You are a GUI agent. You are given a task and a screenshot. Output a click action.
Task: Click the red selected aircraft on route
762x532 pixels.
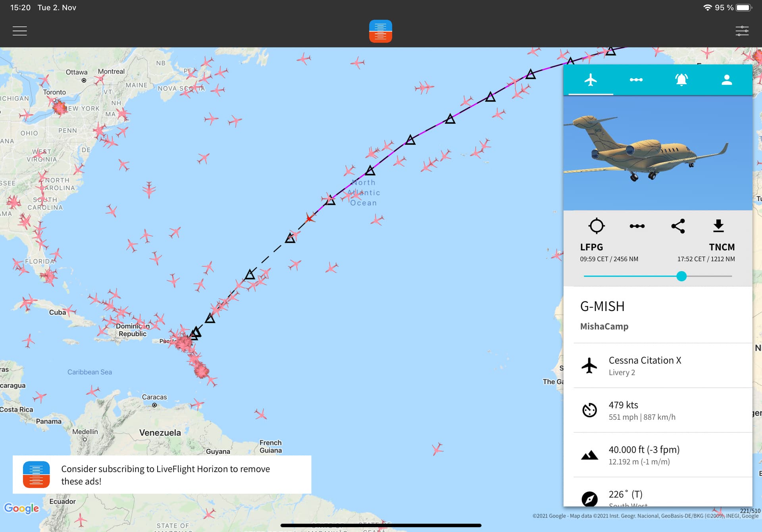coord(310,218)
